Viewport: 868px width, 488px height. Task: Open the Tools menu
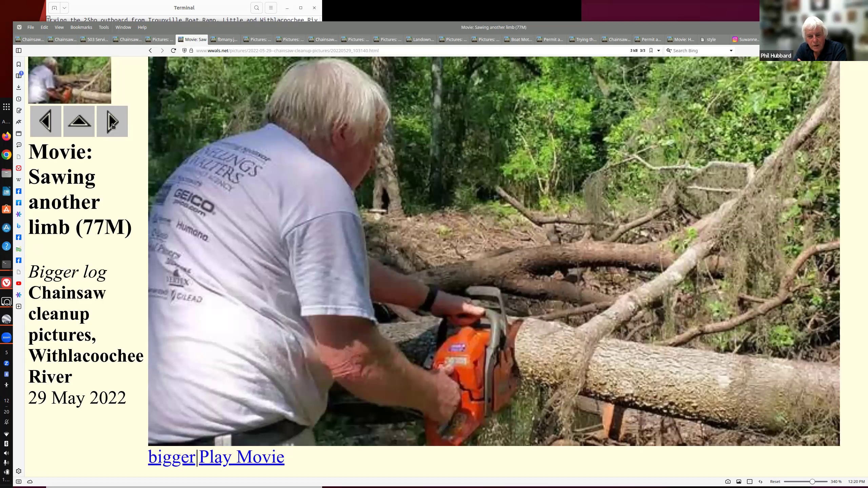104,27
